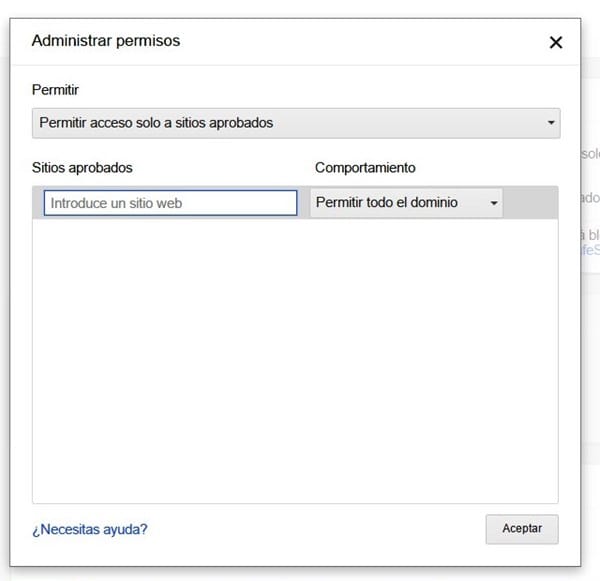Click the 'Sitios aprobados' column label
Screen dimensions: 600x581
pyautogui.click(x=82, y=168)
